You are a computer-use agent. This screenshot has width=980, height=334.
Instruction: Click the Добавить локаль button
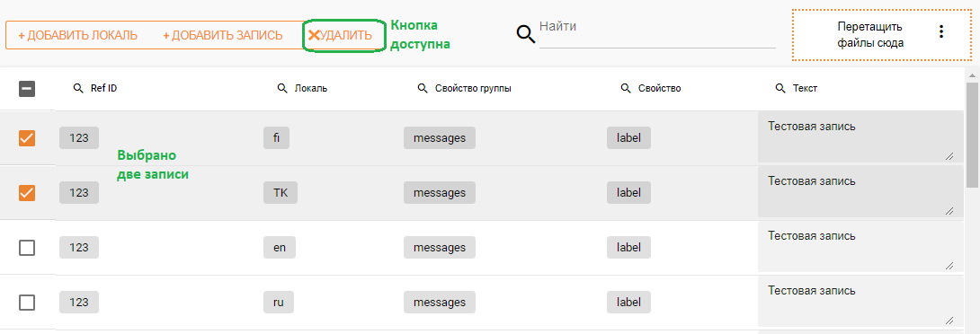coord(77,36)
